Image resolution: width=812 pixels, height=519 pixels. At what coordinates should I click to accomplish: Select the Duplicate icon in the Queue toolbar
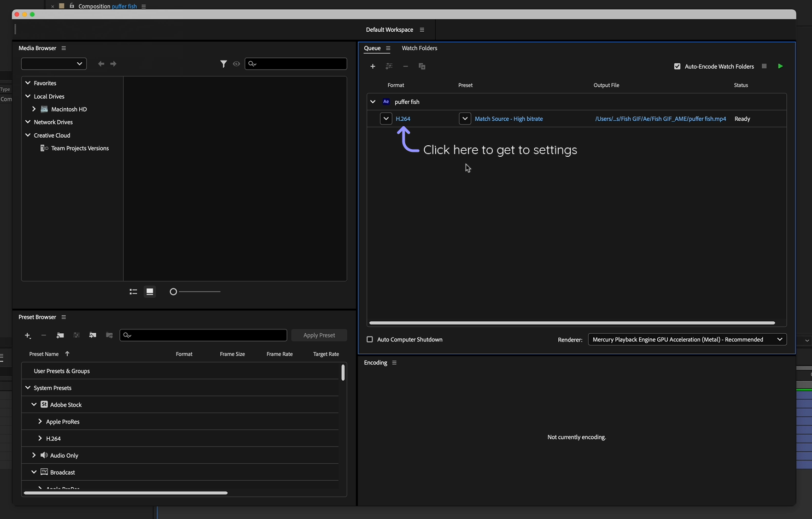click(x=422, y=66)
